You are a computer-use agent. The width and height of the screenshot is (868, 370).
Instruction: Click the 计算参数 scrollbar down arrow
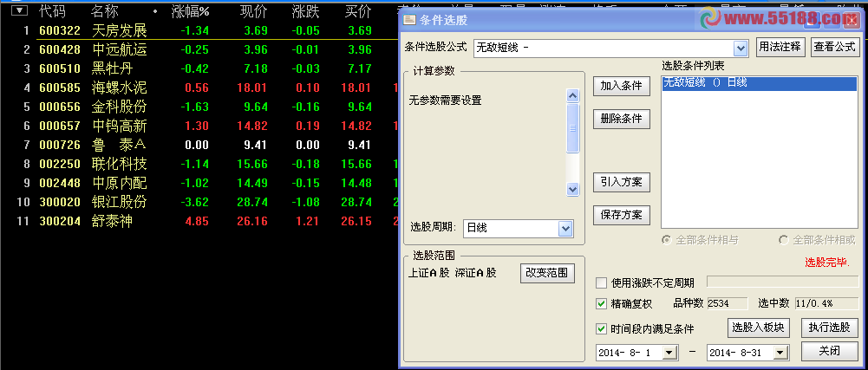pos(573,189)
